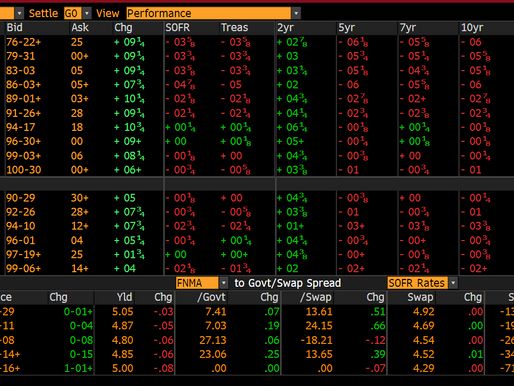Select the 92-26 bid price
Screen dimensions: 514x386
click(21, 212)
